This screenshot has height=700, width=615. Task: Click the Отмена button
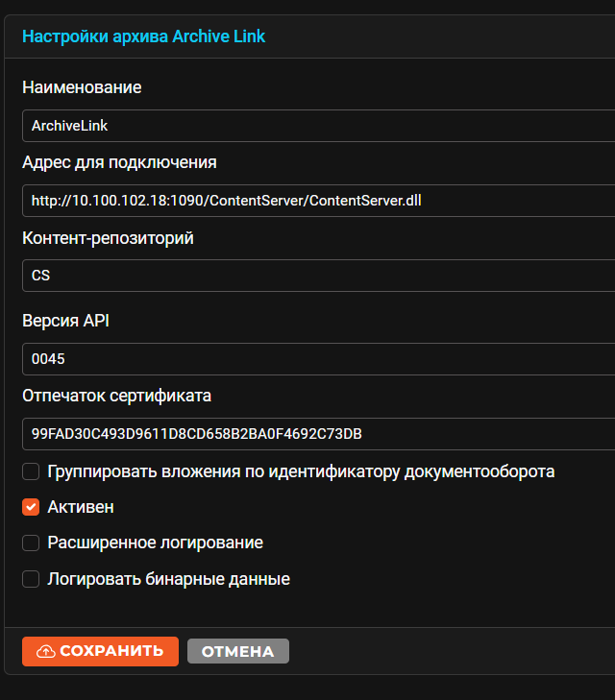click(x=237, y=651)
